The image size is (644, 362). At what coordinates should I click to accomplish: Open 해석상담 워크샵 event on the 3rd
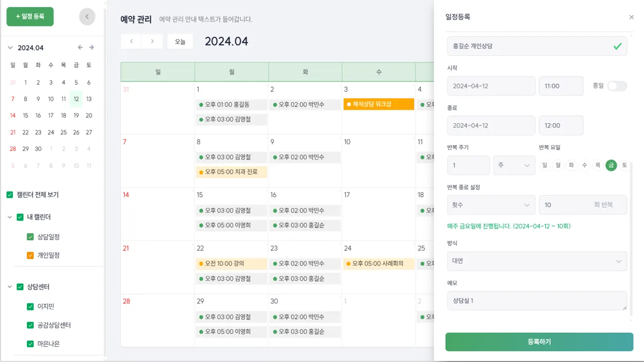(379, 104)
